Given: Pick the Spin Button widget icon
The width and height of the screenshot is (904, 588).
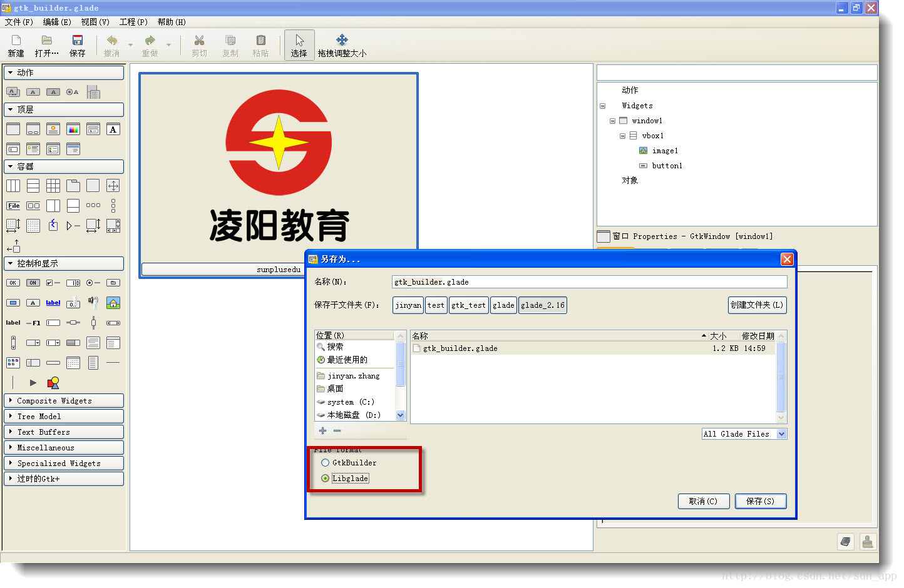Looking at the screenshot, I should click(73, 283).
